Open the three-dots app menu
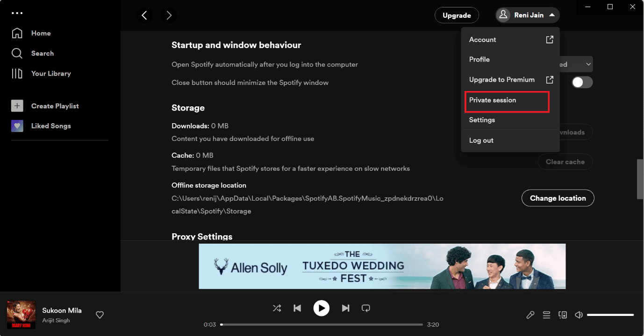 pyautogui.click(x=17, y=13)
